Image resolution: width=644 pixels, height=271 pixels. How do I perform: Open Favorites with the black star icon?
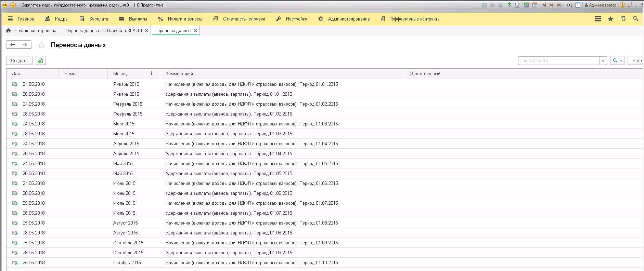pyautogui.click(x=610, y=19)
